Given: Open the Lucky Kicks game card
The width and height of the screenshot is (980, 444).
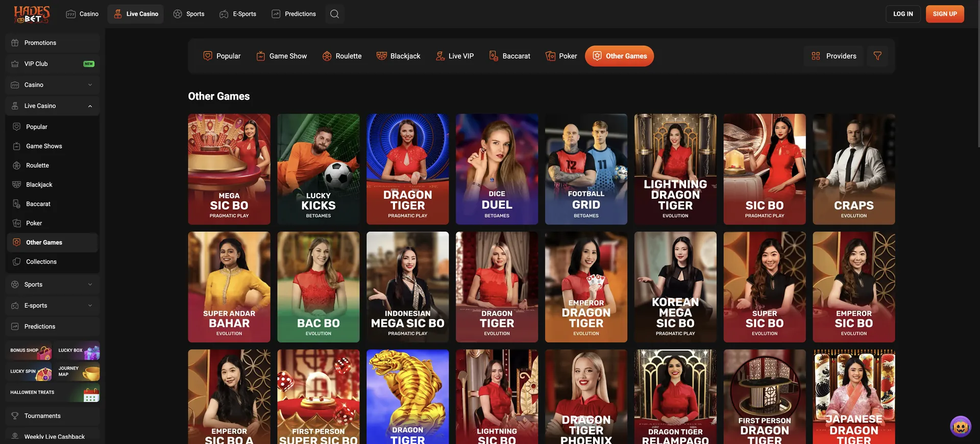Looking at the screenshot, I should click(x=318, y=169).
